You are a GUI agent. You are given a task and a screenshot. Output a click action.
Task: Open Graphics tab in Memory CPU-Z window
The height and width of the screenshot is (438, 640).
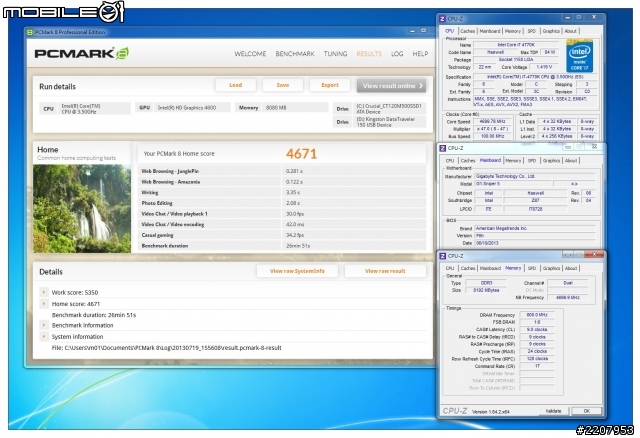pyautogui.click(x=551, y=268)
